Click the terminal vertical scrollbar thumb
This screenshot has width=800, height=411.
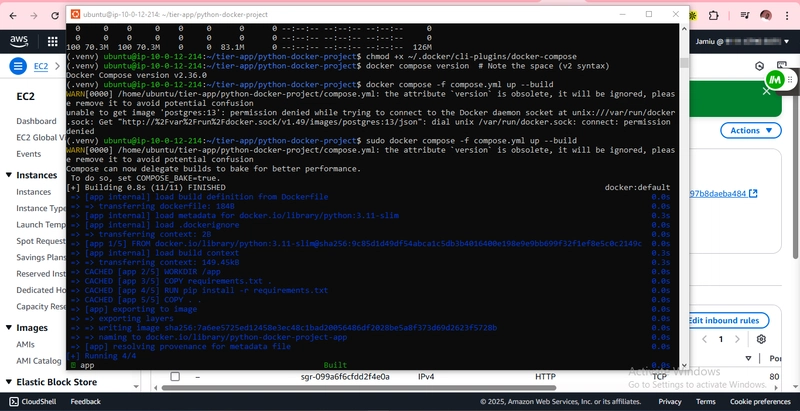pos(684,62)
